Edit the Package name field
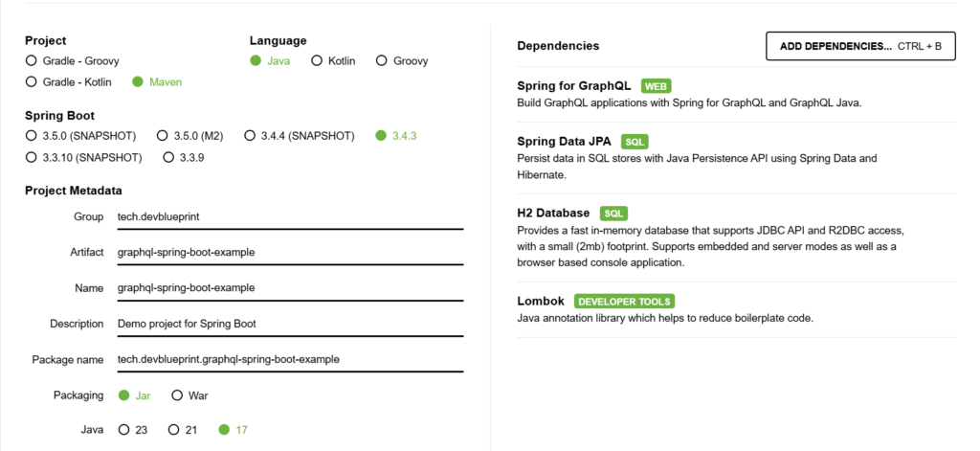980x451 pixels. click(289, 359)
